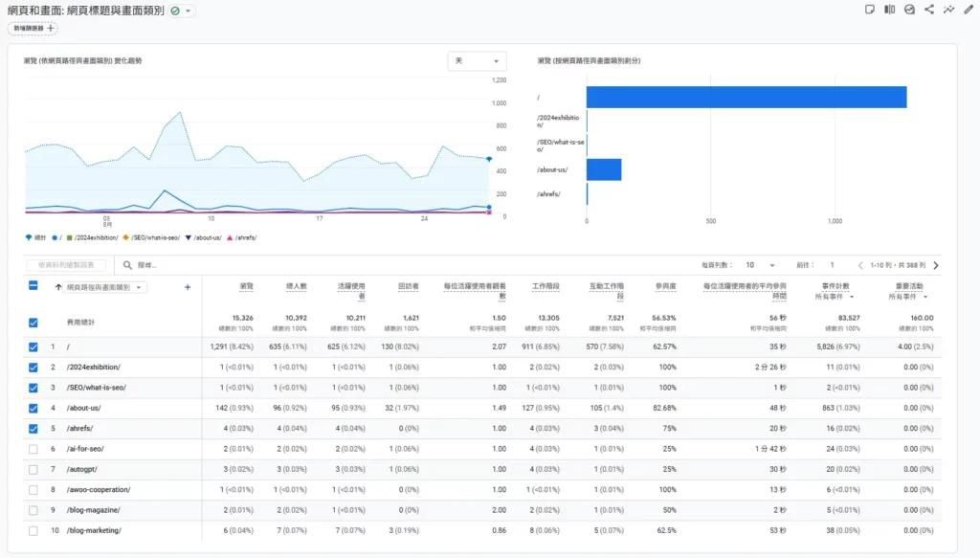Check the /ai-for-seo/ row checkbox
Viewport: 980px width, 558px height.
tap(33, 449)
